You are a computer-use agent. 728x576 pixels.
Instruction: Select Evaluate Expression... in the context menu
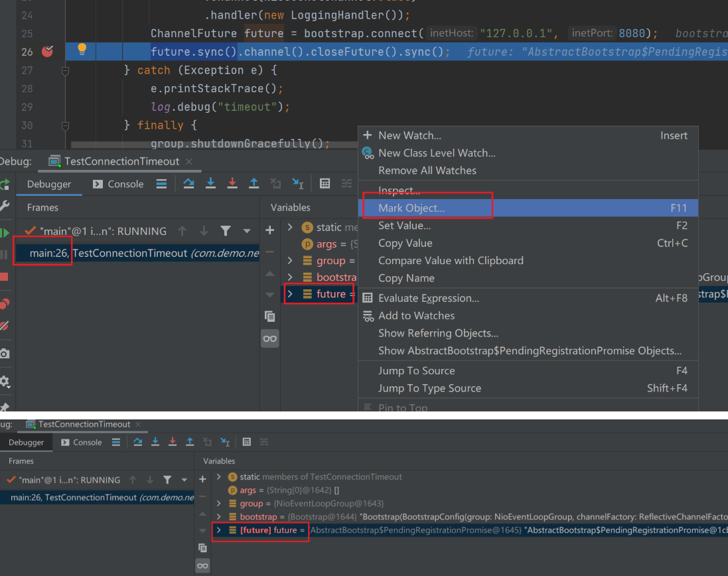coord(428,299)
